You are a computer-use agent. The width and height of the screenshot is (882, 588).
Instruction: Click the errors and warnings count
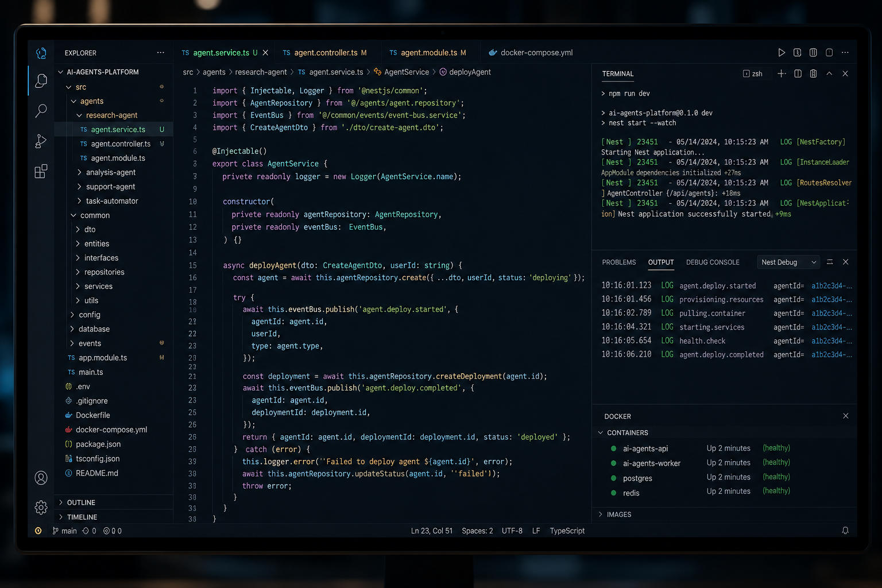[x=113, y=531]
